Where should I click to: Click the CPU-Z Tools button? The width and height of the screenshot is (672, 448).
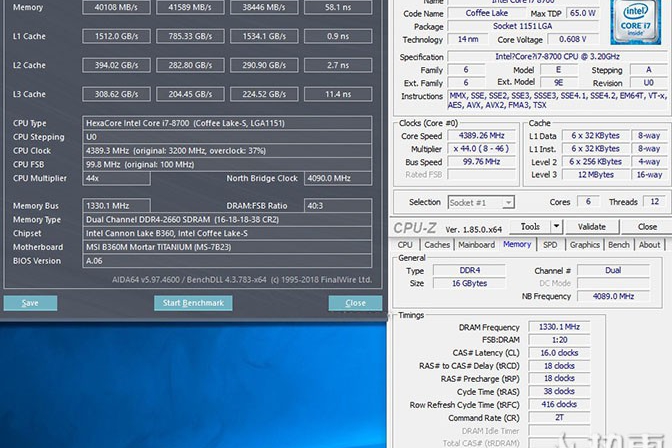(530, 227)
